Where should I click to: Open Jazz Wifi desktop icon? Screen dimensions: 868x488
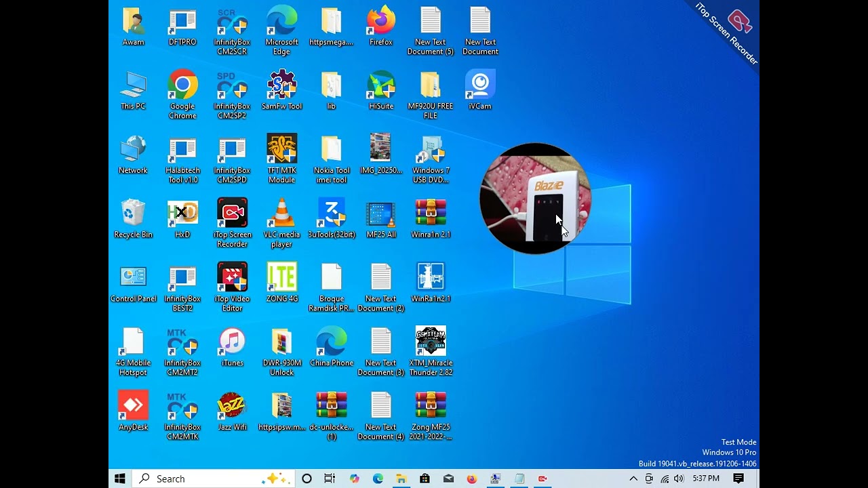232,411
